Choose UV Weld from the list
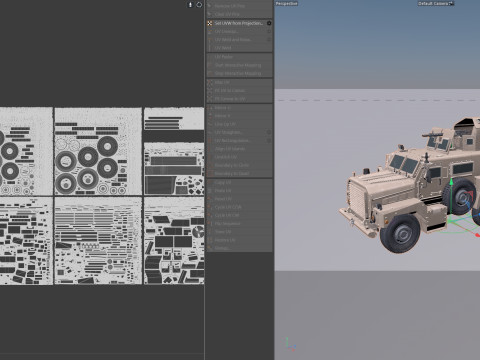480x360 pixels. [240, 48]
